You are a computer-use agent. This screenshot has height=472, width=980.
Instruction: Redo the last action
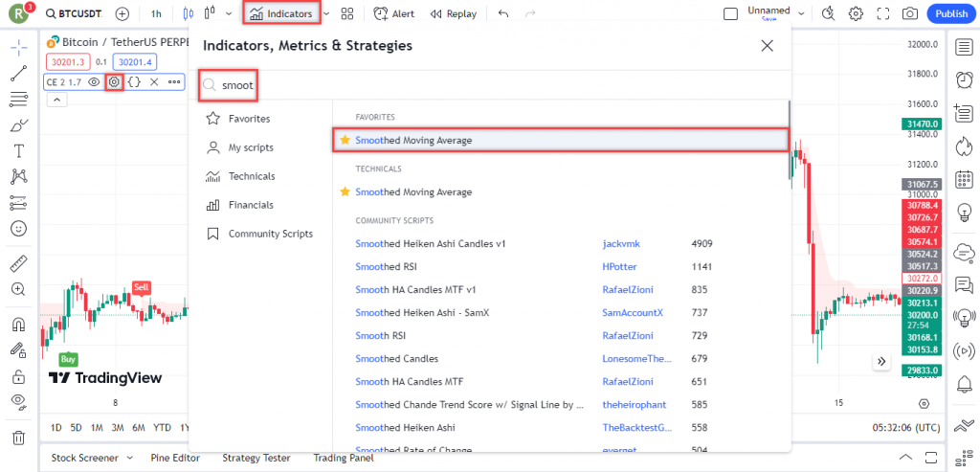530,13
